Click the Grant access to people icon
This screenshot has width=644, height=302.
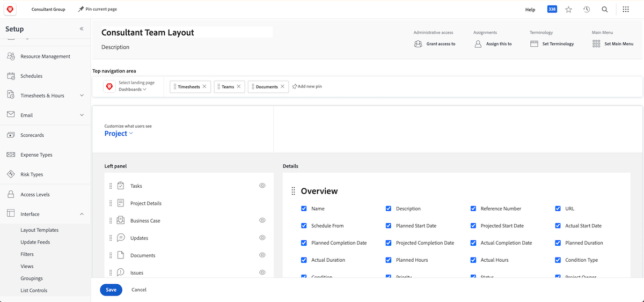[418, 44]
